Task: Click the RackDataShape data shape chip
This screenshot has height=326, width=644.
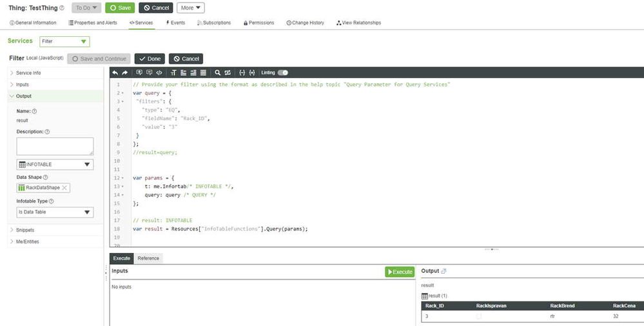Action: (43, 188)
